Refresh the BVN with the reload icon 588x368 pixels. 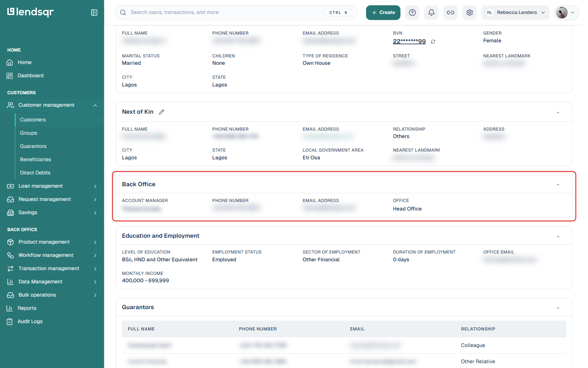(433, 42)
